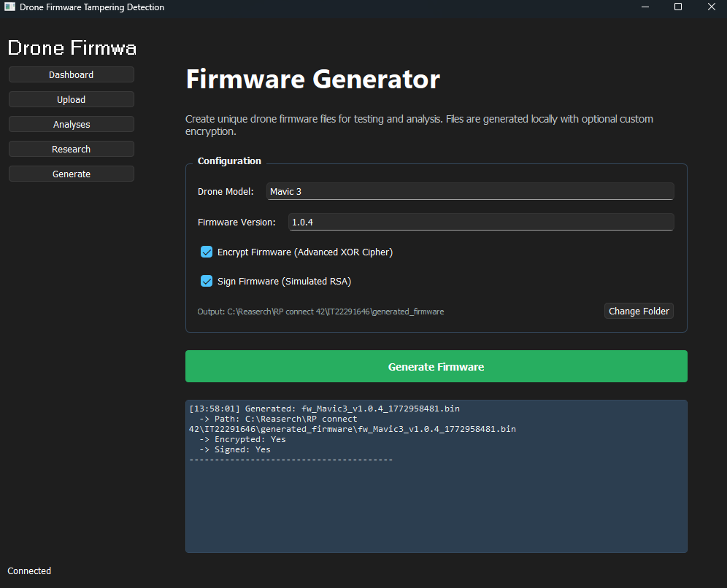Click the Configuration group label
Viewport: 727px width, 588px height.
coord(229,160)
